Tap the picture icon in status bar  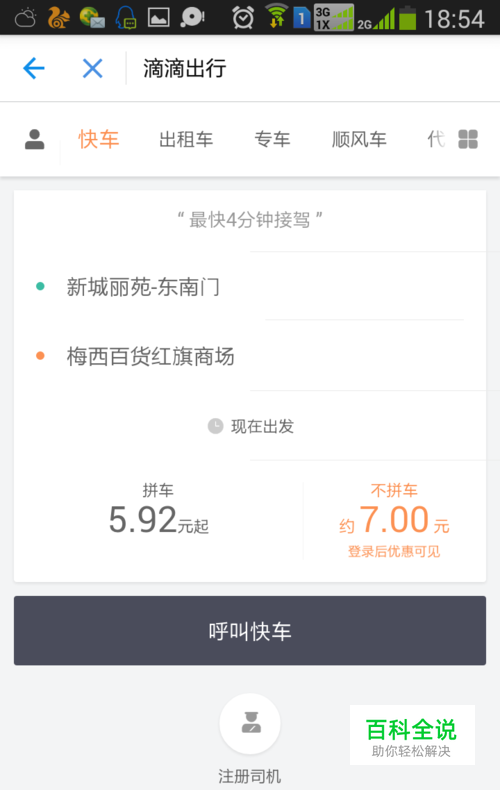click(x=158, y=18)
